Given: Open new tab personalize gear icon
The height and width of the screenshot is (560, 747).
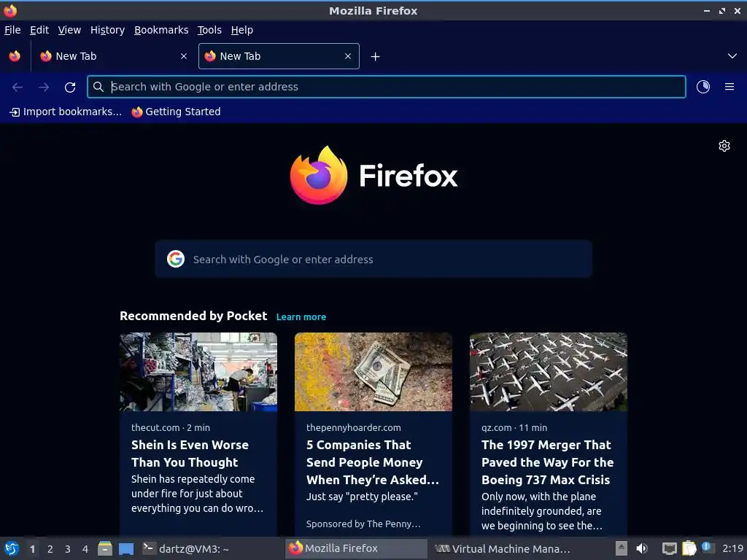Looking at the screenshot, I should (724, 146).
